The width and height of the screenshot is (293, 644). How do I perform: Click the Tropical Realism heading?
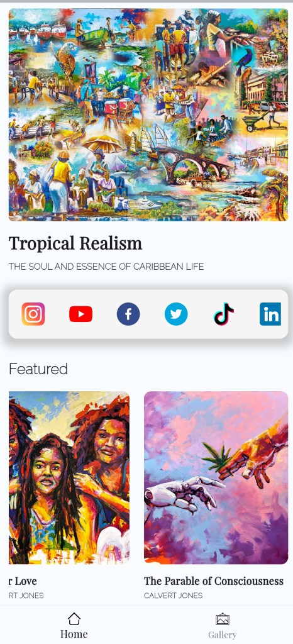(75, 243)
